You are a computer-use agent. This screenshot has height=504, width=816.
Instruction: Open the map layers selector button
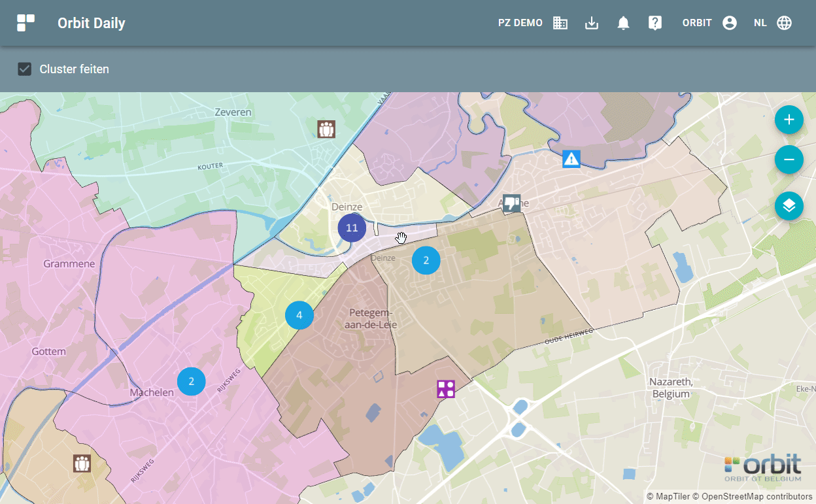789,206
